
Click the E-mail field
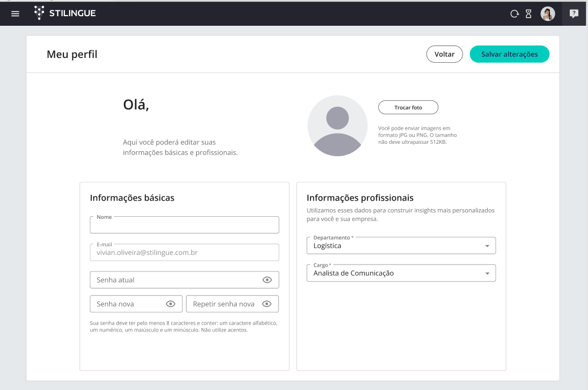pos(184,252)
